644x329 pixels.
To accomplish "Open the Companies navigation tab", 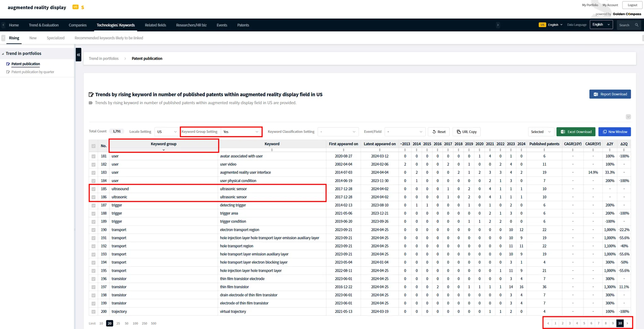I will (78, 25).
